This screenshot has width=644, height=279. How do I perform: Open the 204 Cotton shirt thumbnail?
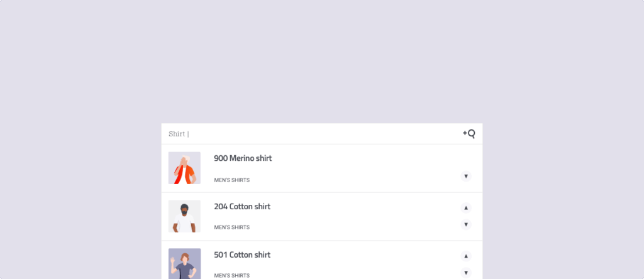click(184, 216)
